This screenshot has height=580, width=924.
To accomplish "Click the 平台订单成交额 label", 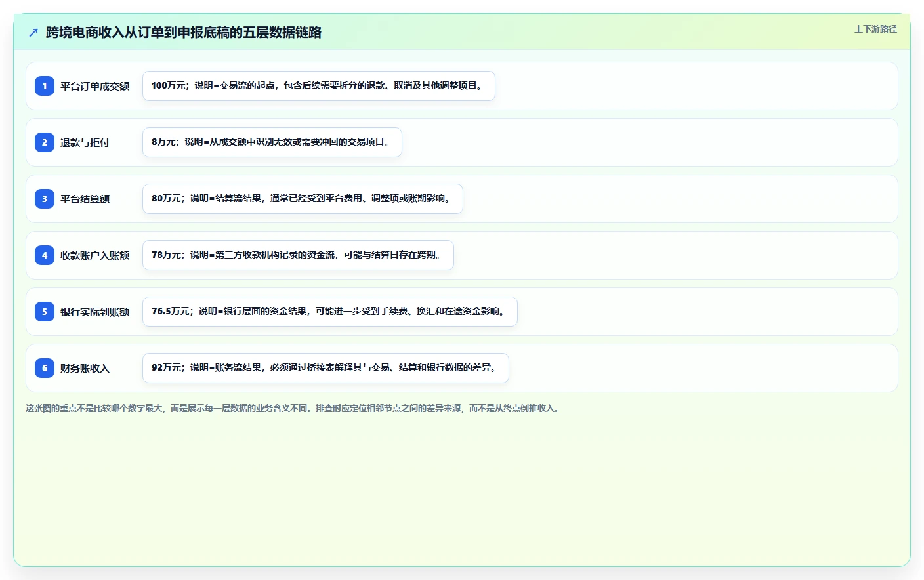I will pos(94,86).
